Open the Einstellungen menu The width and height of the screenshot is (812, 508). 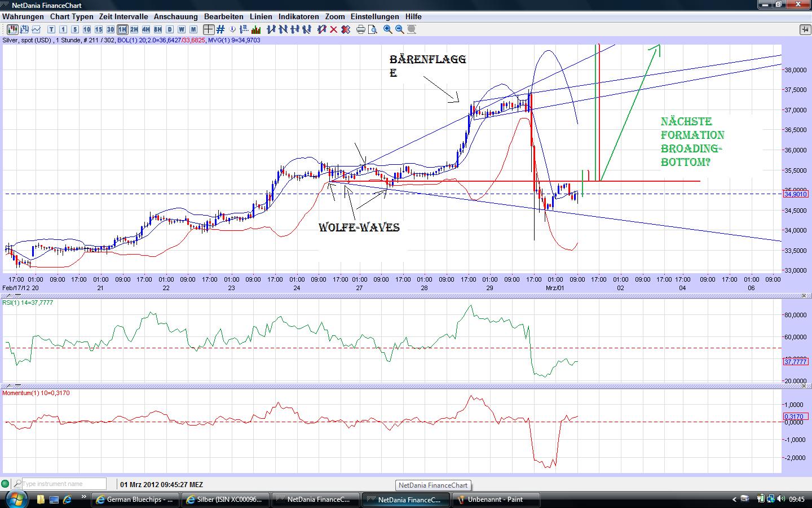374,17
